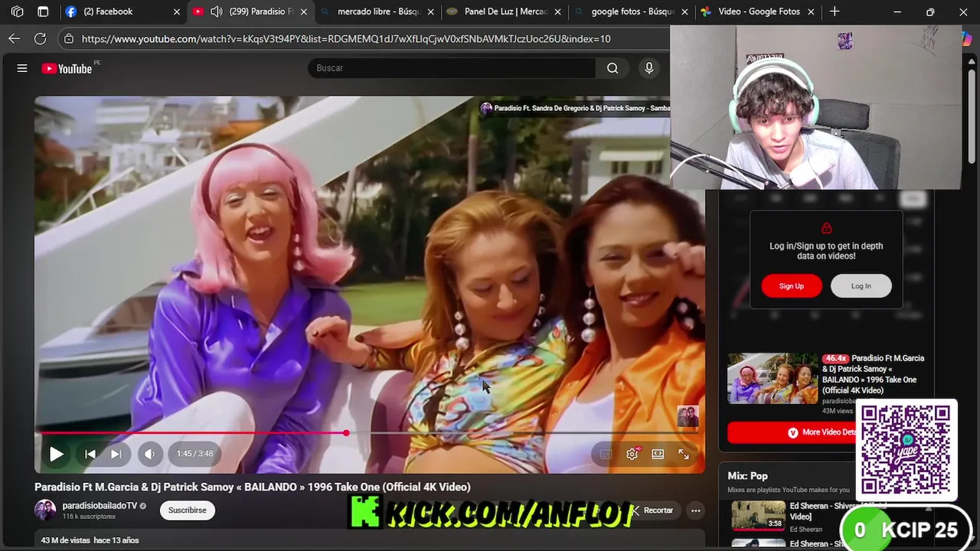Go to YouTube home via logo
Image resolution: width=980 pixels, height=551 pixels.
pyautogui.click(x=67, y=69)
